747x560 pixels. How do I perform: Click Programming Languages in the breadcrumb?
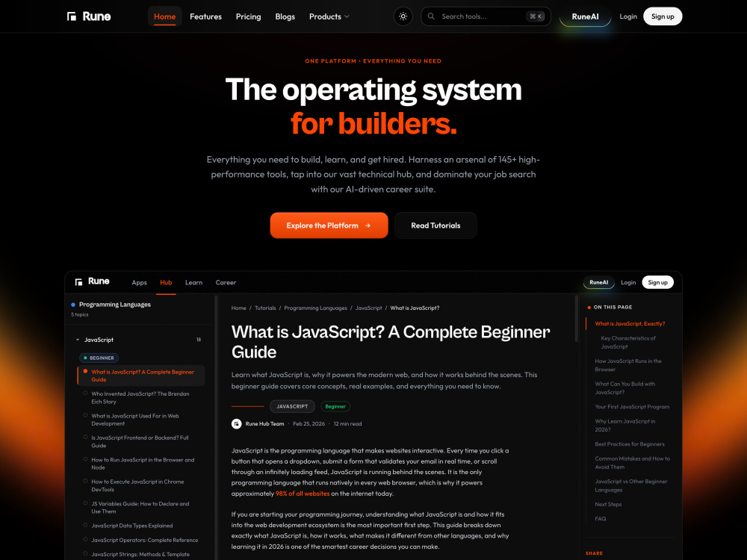pyautogui.click(x=315, y=308)
